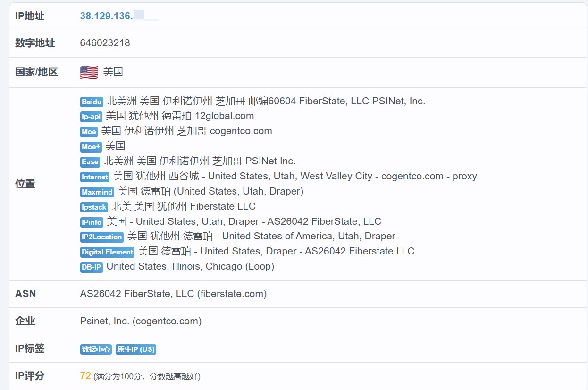Click the 企业 row label

pos(25,322)
